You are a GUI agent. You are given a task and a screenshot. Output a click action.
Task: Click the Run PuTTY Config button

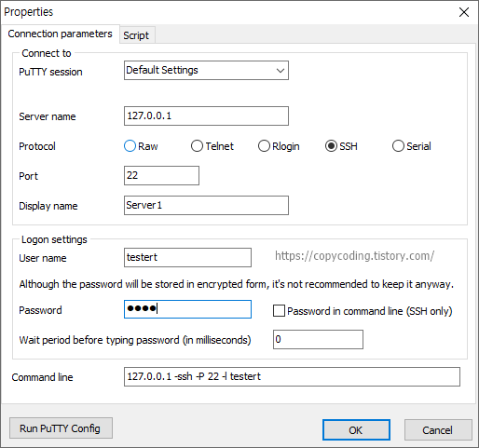pos(61,428)
